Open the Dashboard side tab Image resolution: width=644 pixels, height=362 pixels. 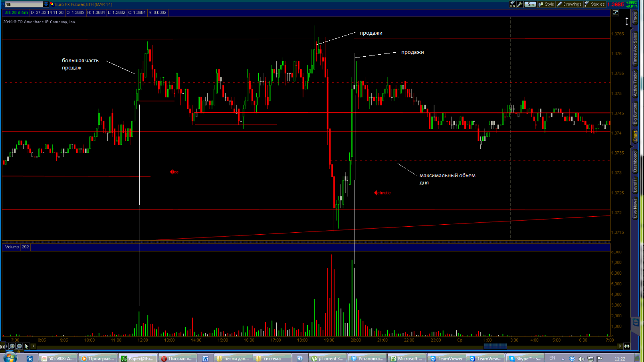(x=635, y=161)
